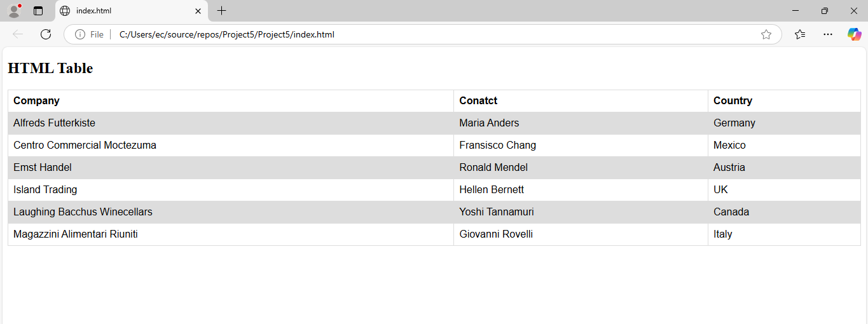
Task: Click the back navigation arrow
Action: point(18,34)
